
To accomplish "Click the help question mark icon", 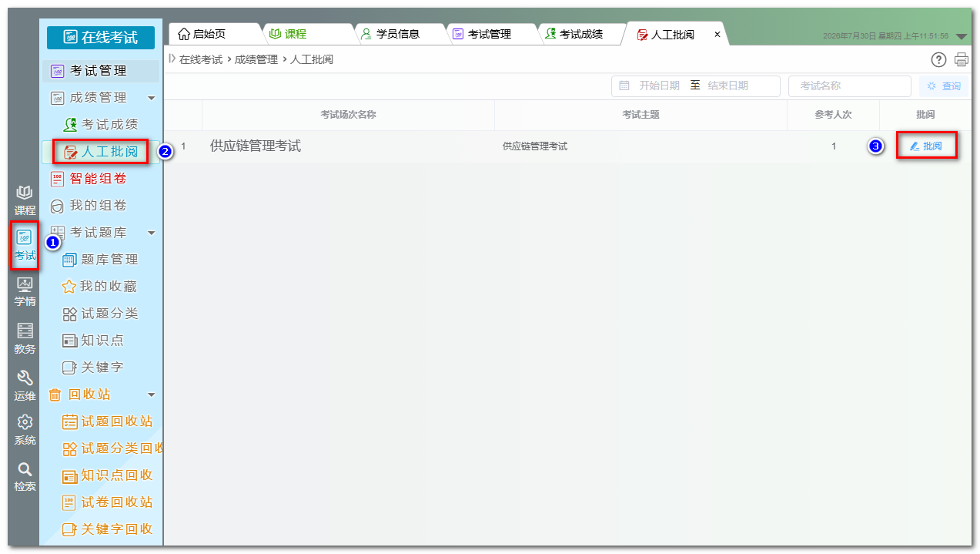I will pos(938,59).
